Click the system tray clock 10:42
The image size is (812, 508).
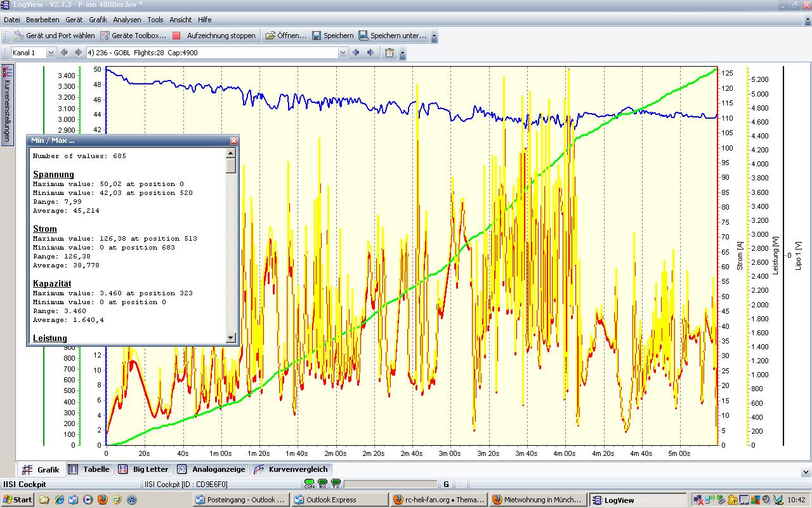pyautogui.click(x=796, y=500)
